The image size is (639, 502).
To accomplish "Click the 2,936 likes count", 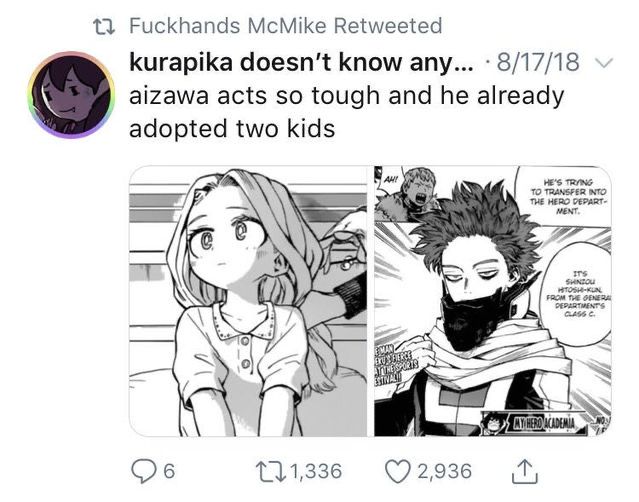I will 444,471.
